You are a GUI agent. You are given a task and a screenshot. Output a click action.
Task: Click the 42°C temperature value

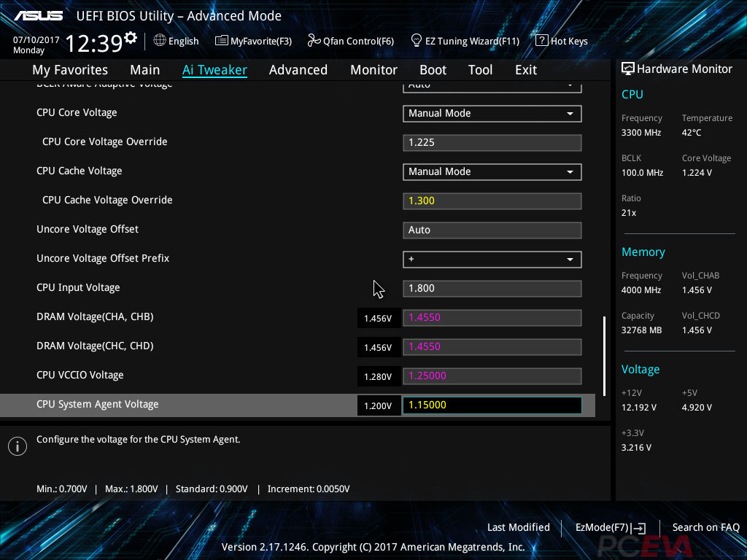pyautogui.click(x=692, y=133)
